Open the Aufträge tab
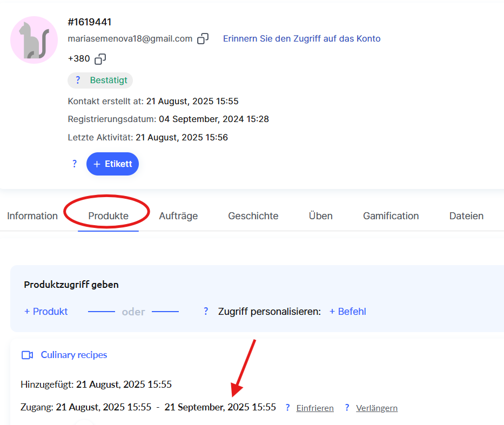Screen dimensions: 504x425 (178, 216)
